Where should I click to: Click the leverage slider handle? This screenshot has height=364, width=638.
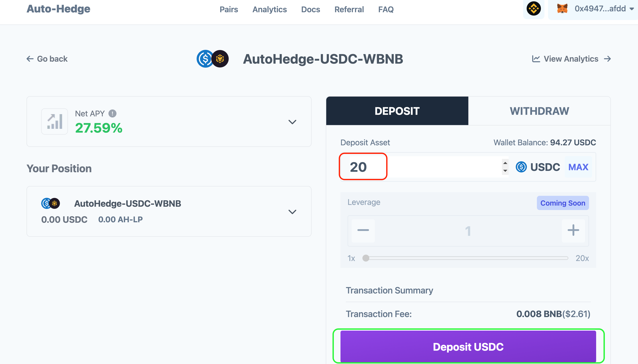pyautogui.click(x=366, y=258)
